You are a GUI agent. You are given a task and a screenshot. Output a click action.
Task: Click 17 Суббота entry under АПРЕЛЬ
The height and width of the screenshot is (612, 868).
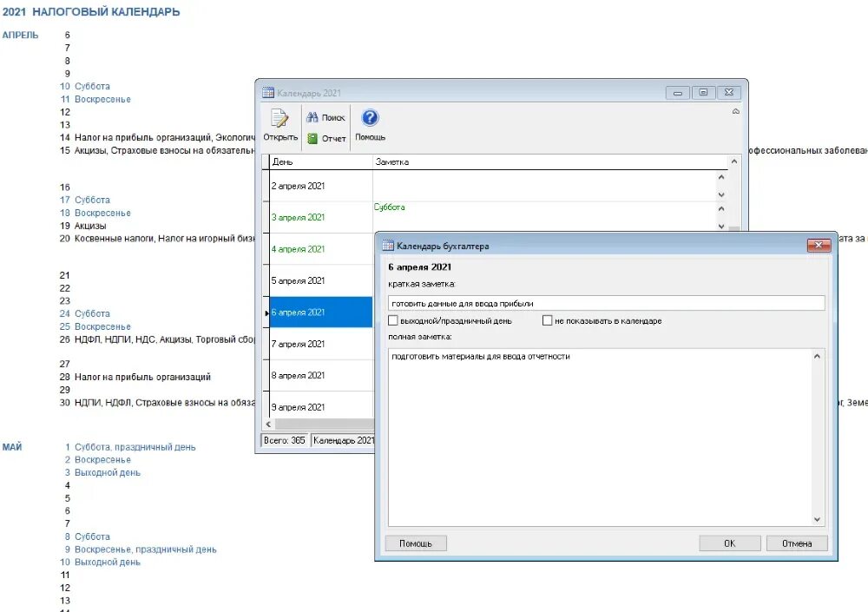pos(85,200)
